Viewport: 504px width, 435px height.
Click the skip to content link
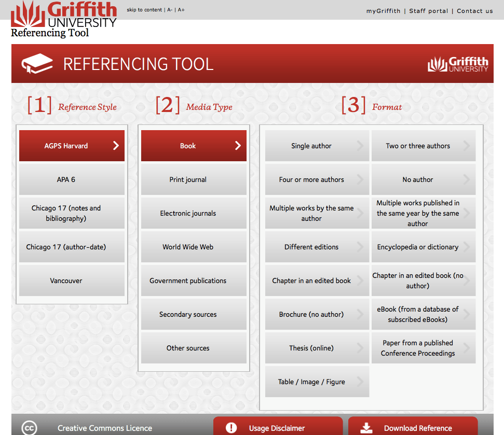144,10
